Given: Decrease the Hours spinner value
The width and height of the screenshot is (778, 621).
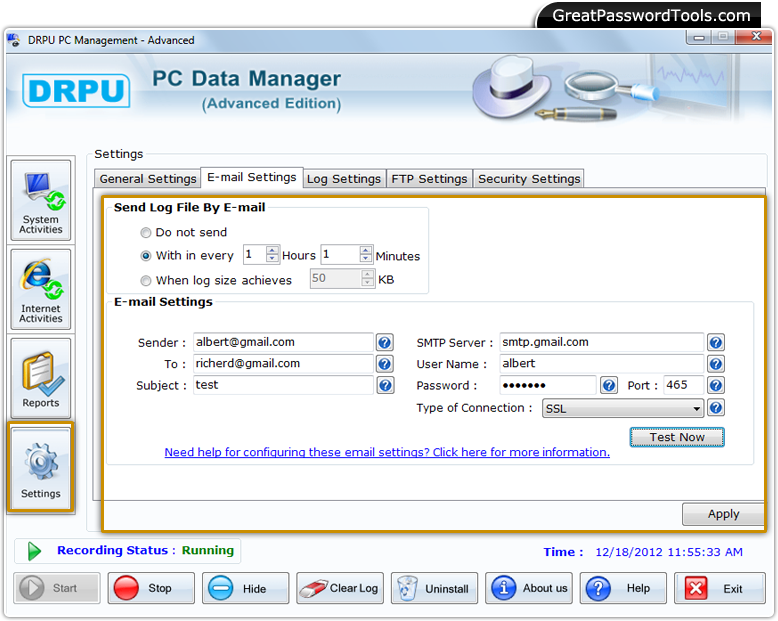Looking at the screenshot, I should pos(272,258).
